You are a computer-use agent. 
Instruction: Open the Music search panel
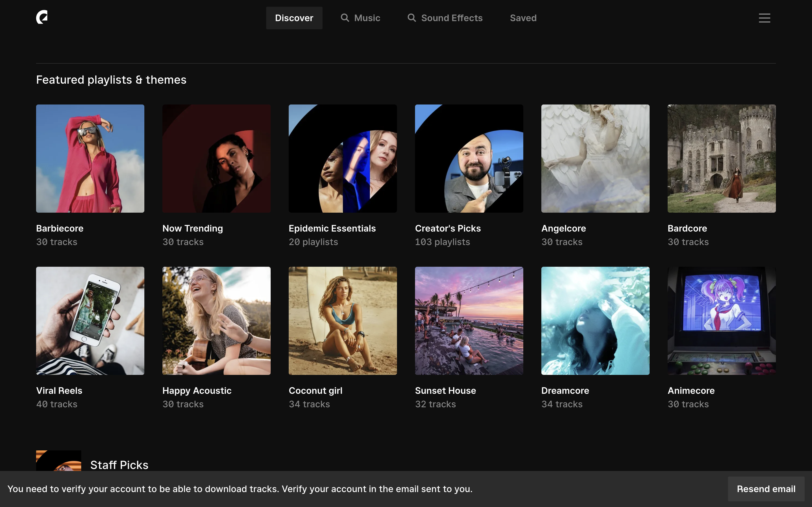click(360, 17)
